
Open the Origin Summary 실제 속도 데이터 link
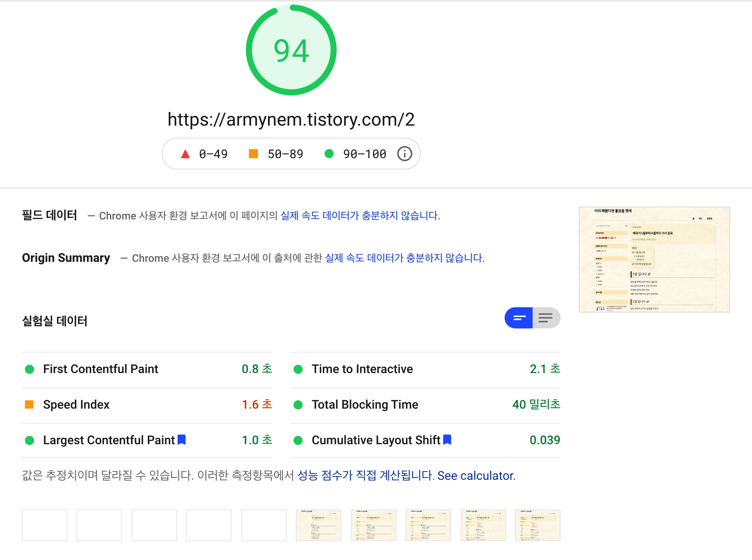[x=404, y=258]
